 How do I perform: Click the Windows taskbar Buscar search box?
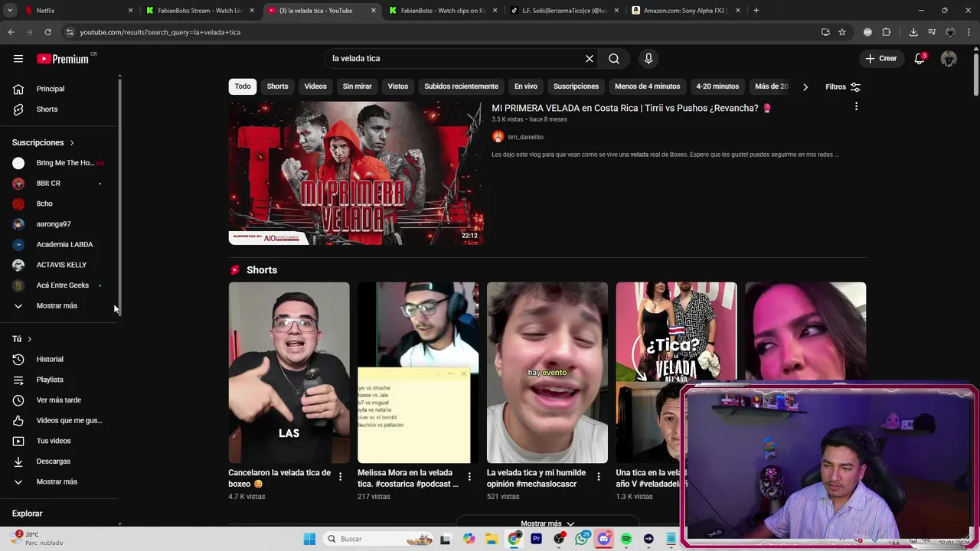coord(378,539)
